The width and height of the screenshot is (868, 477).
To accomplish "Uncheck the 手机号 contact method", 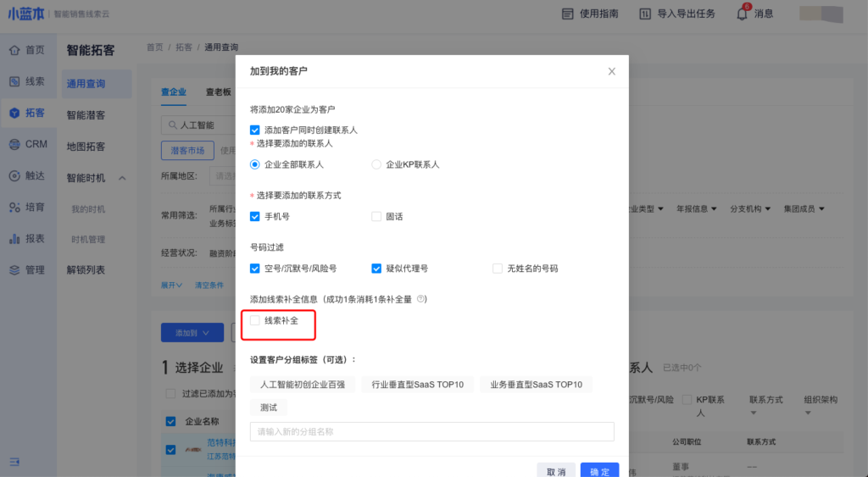I will (x=255, y=216).
